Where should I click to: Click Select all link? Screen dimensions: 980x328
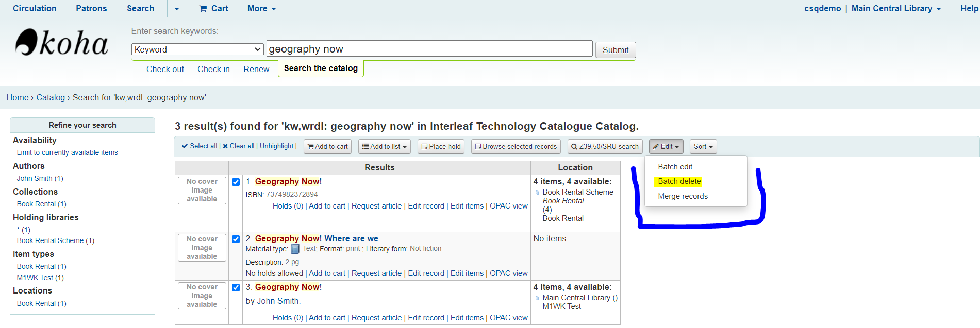click(x=200, y=146)
